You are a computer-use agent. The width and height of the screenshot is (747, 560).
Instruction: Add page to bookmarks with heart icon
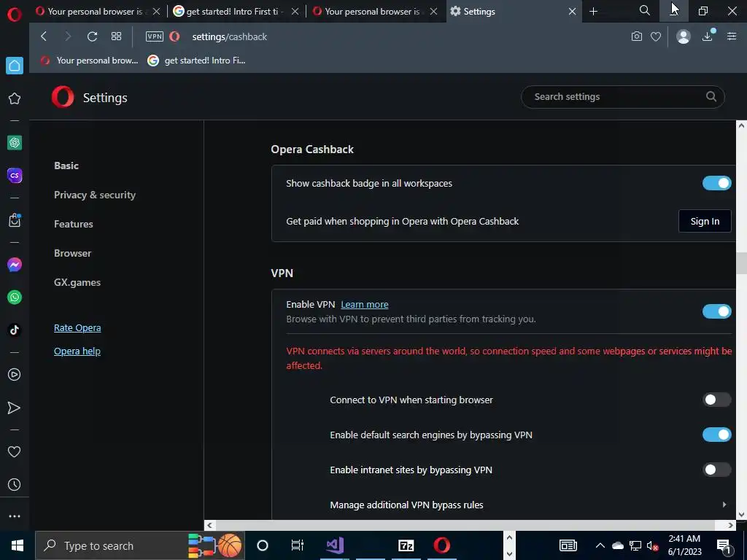click(656, 36)
